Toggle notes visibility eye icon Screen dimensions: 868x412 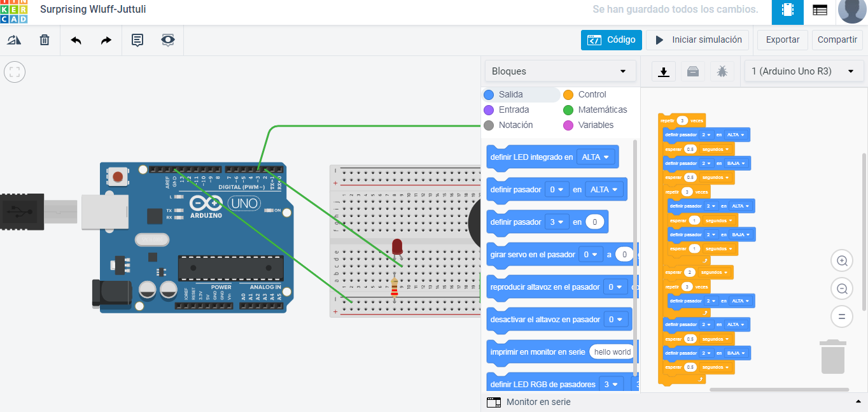click(x=168, y=40)
